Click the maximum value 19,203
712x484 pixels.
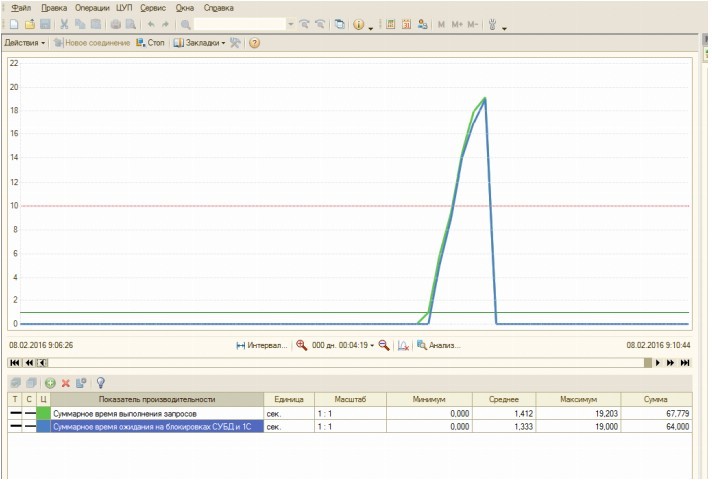click(x=606, y=414)
